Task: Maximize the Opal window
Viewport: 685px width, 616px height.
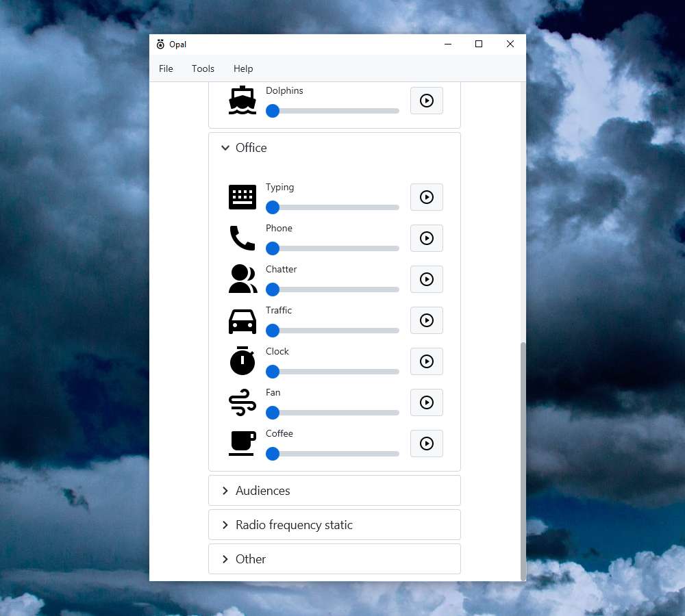Action: tap(479, 44)
